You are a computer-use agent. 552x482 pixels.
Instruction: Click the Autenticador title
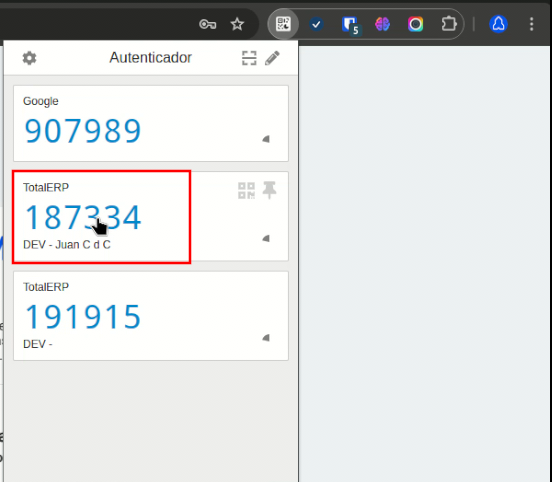[151, 57]
